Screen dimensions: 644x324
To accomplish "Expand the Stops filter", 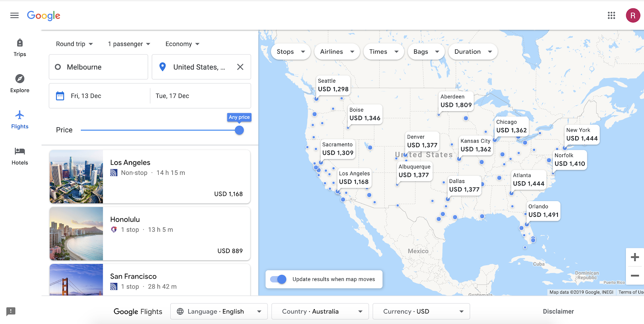I will (x=291, y=52).
